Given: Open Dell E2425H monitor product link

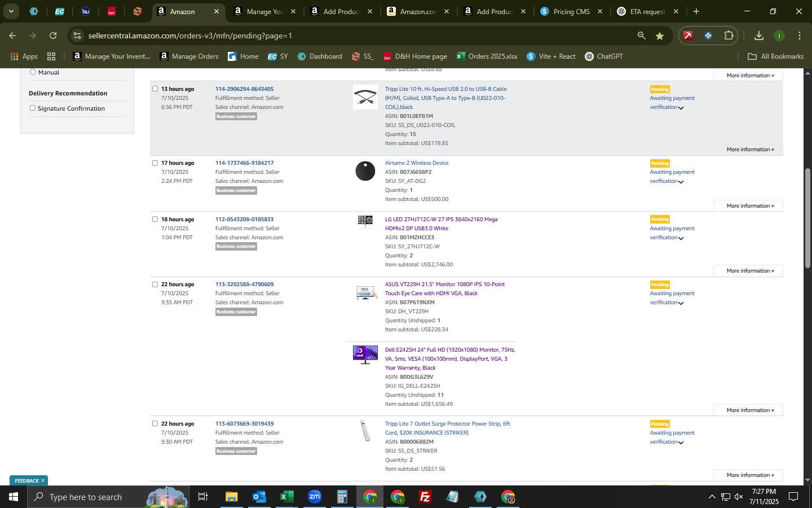Looking at the screenshot, I should 450,358.
